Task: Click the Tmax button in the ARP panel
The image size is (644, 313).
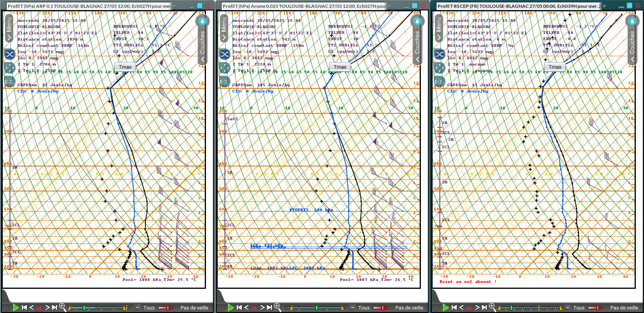Action: coord(125,67)
